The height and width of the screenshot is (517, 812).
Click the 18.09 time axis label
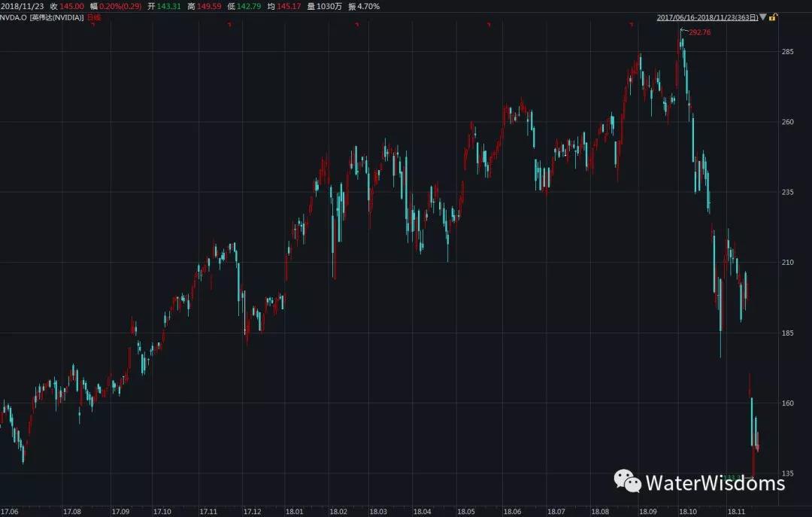tap(648, 512)
